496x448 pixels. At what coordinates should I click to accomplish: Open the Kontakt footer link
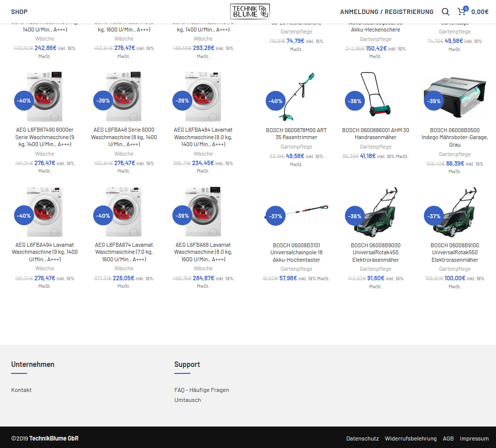click(21, 390)
